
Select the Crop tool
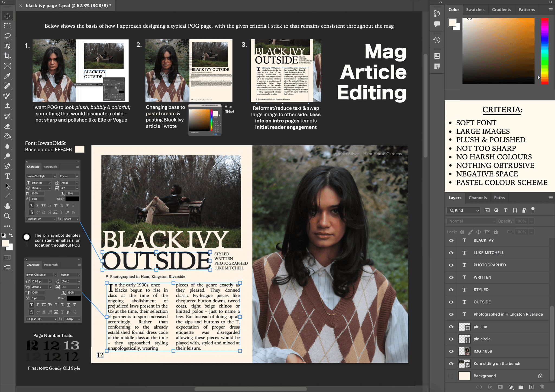click(x=7, y=56)
